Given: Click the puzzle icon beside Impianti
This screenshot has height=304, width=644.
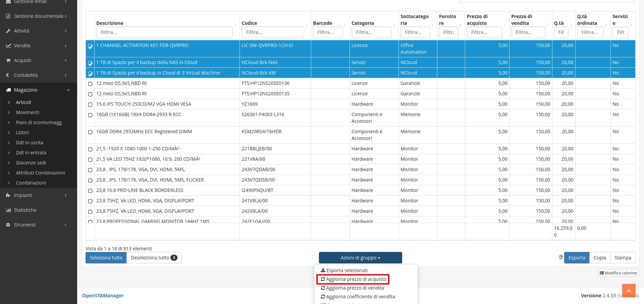Looking at the screenshot, I should pos(8,195).
